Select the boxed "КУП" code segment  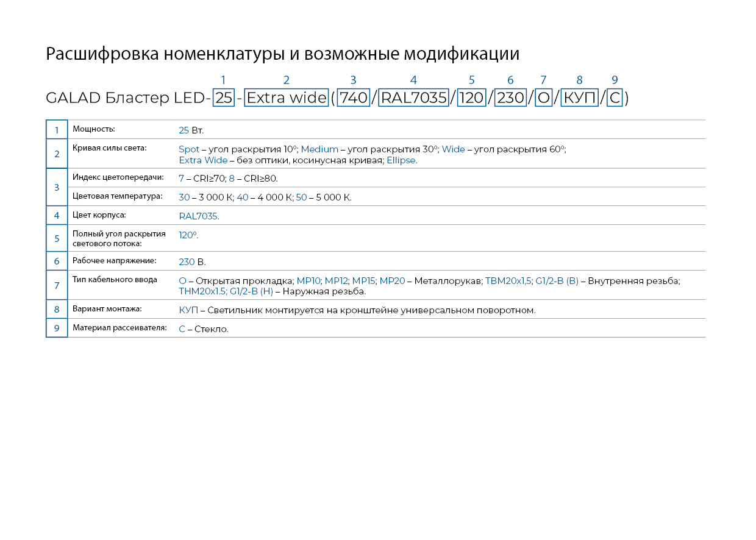pyautogui.click(x=579, y=98)
